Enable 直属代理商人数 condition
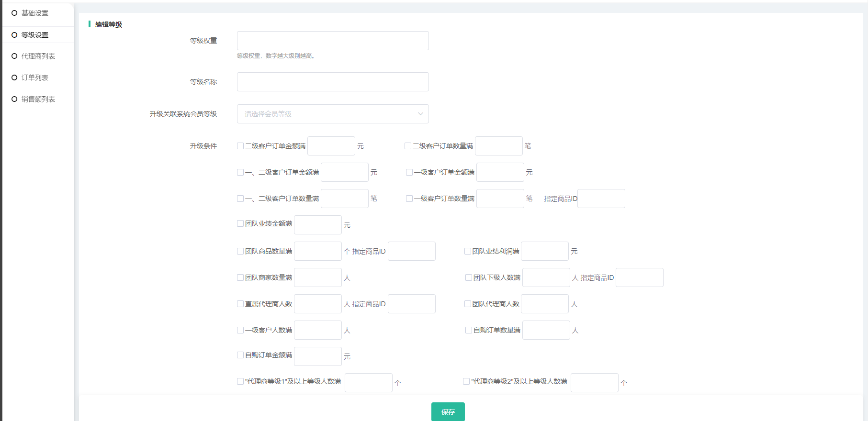Viewport: 868px width, 421px height. click(240, 304)
